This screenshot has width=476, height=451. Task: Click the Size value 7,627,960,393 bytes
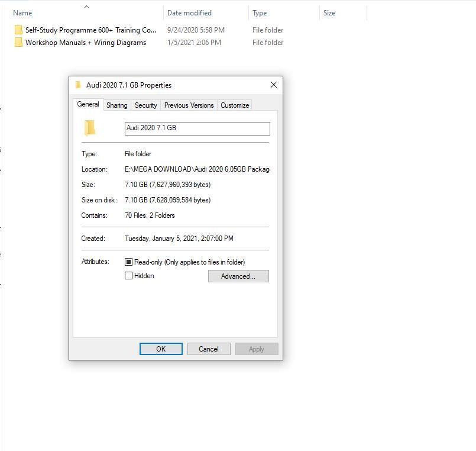click(167, 185)
